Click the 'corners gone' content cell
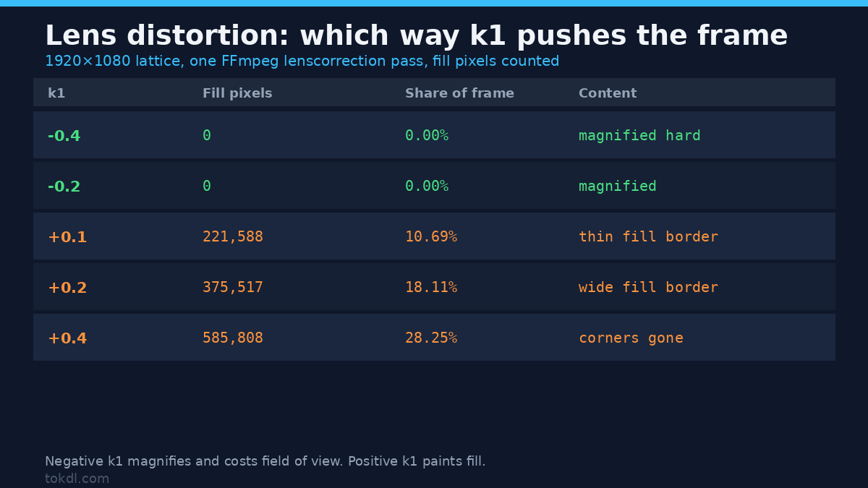This screenshot has width=868, height=488. (631, 338)
